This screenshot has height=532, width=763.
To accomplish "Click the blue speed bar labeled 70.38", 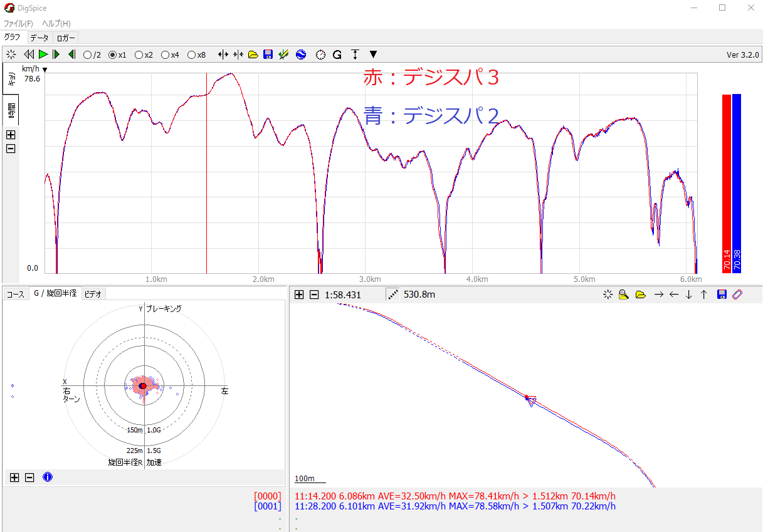I will [737, 184].
